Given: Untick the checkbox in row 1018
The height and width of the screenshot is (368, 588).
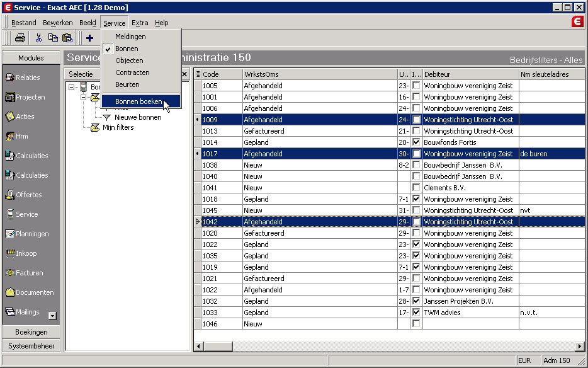Looking at the screenshot, I should click(416, 199).
